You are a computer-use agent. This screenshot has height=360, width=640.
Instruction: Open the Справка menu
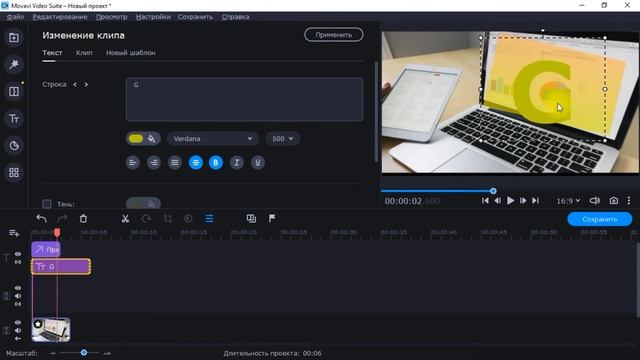236,17
